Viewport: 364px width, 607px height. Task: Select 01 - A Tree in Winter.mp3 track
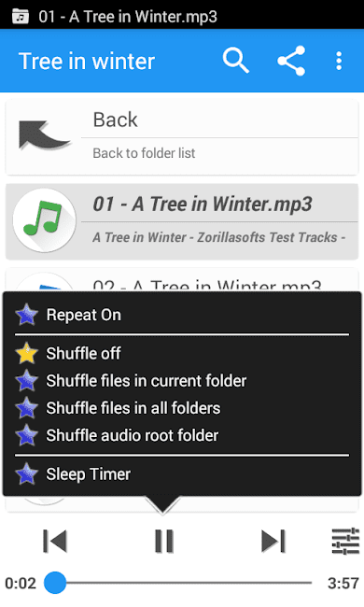[182, 221]
